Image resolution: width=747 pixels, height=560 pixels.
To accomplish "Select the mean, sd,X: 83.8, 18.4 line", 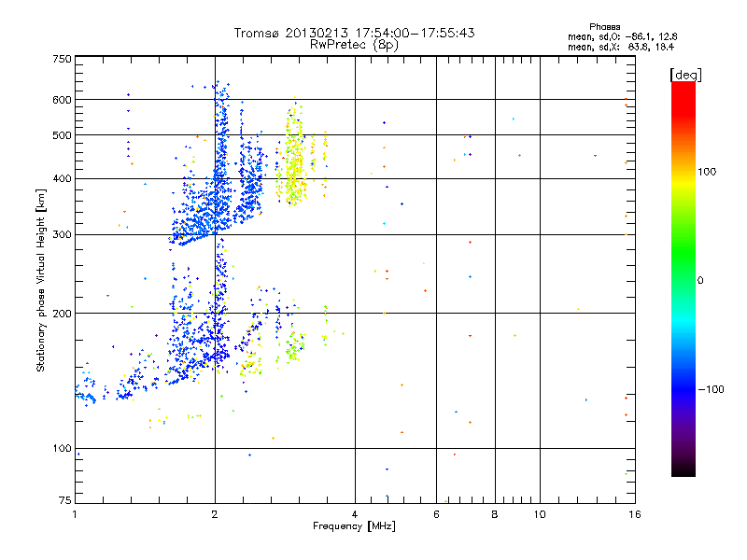I will click(x=621, y=47).
